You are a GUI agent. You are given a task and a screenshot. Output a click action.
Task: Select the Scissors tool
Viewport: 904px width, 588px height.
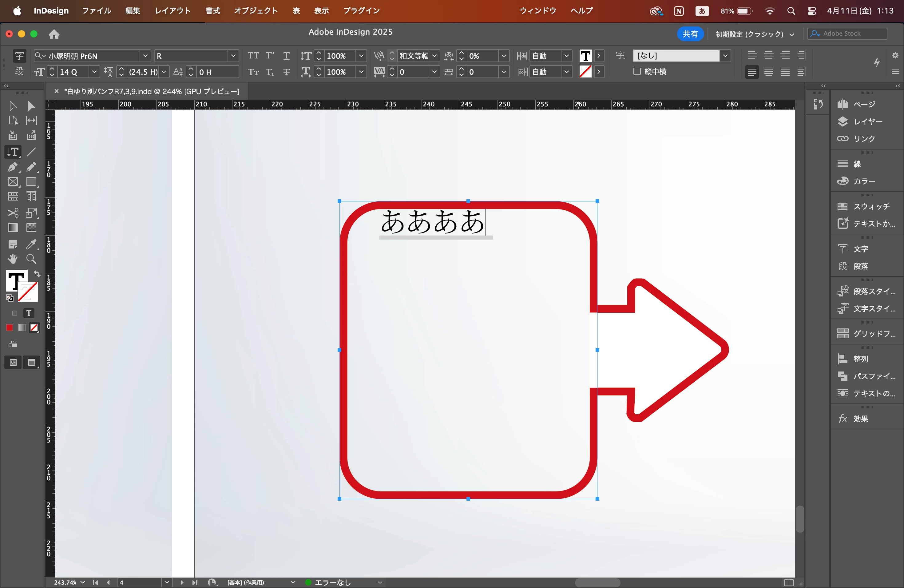pyautogui.click(x=13, y=213)
